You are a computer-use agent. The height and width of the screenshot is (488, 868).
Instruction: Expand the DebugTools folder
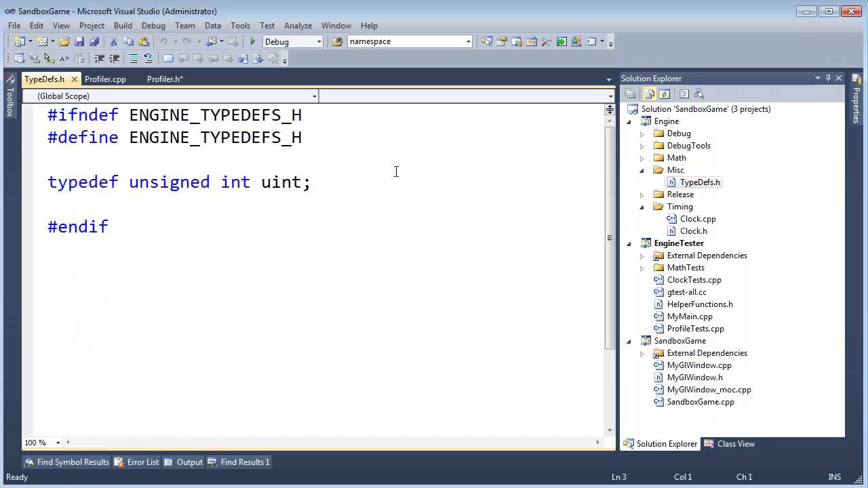642,146
